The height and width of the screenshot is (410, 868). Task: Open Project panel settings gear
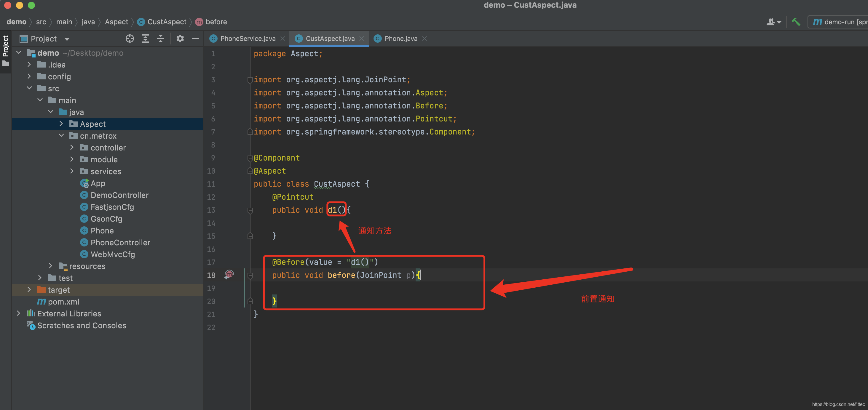click(180, 39)
